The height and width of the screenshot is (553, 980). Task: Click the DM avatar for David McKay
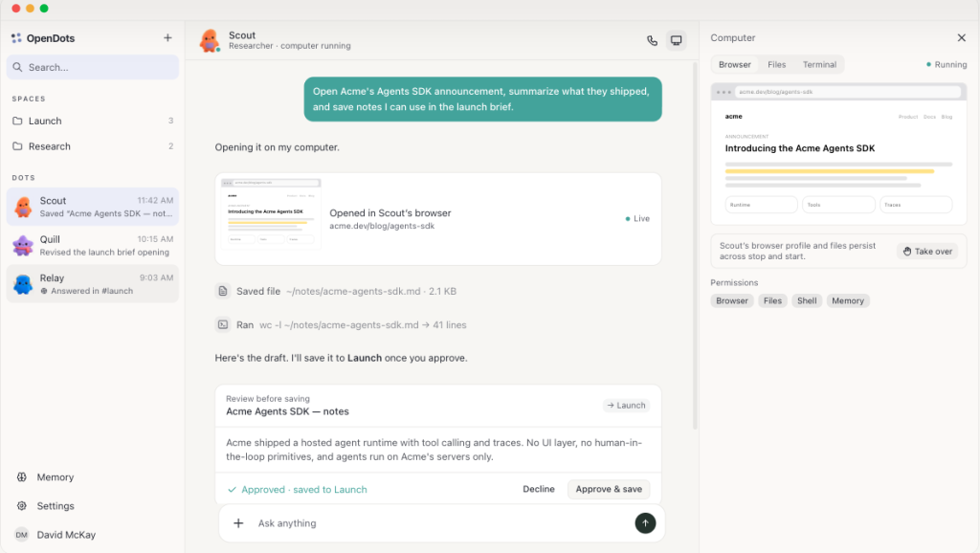(22, 535)
